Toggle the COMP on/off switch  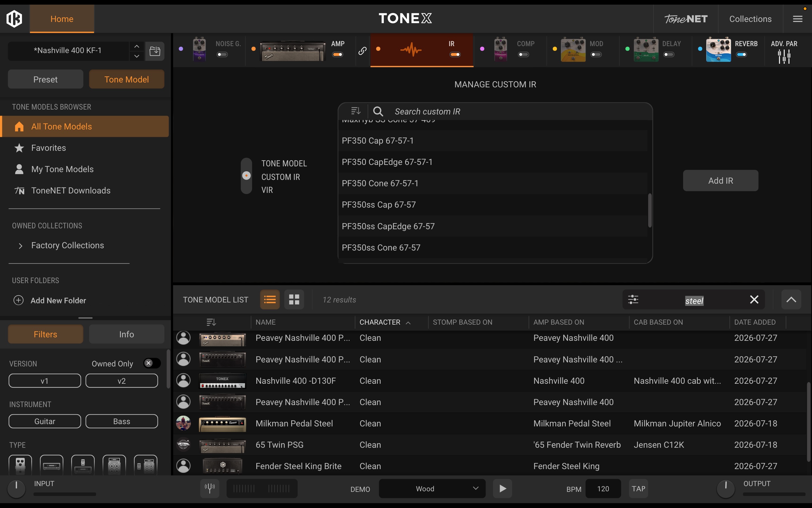pyautogui.click(x=524, y=54)
